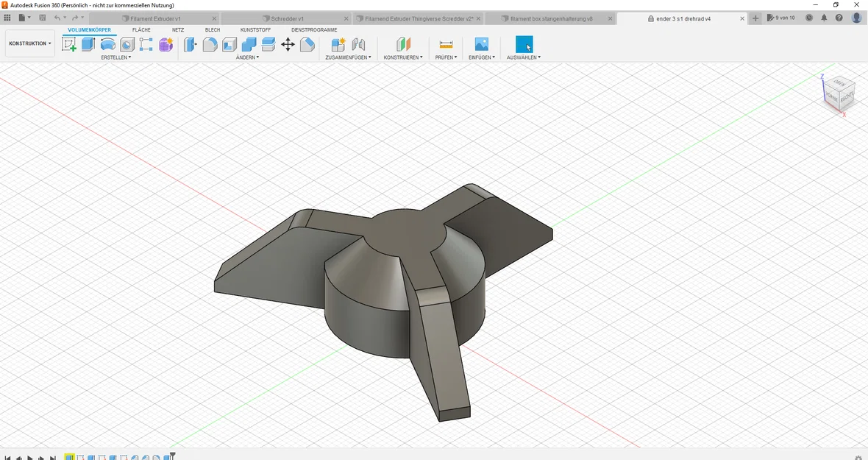The width and height of the screenshot is (868, 460).
Task: Create a new design with the plus button
Action: click(755, 18)
